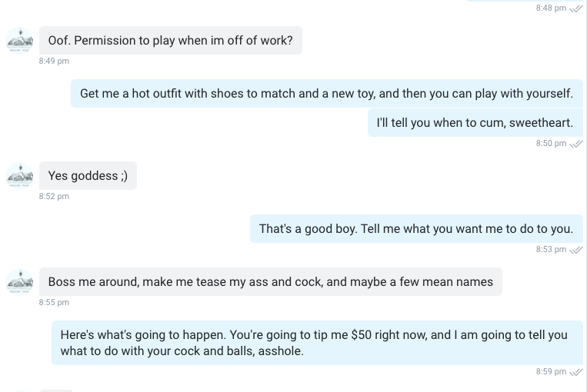Screen dimensions: 587x392
Task: Click the "Yes goddess ;)" message bubble
Action: (x=88, y=176)
